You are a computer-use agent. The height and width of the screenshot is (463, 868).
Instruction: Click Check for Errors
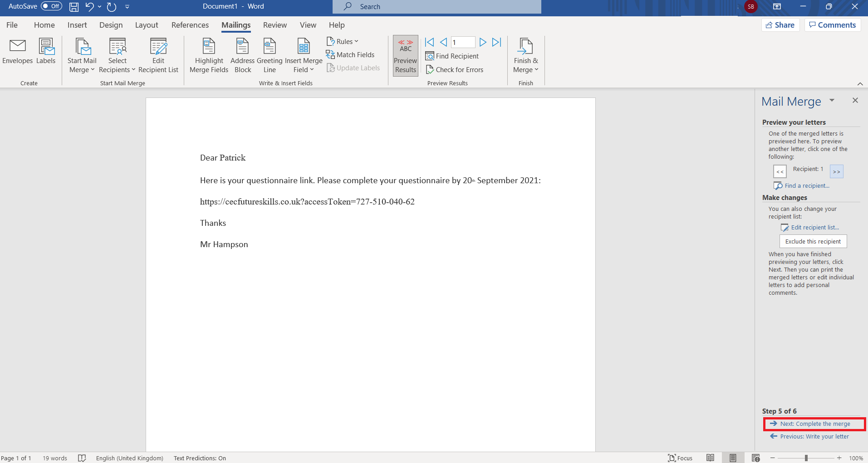coord(454,69)
